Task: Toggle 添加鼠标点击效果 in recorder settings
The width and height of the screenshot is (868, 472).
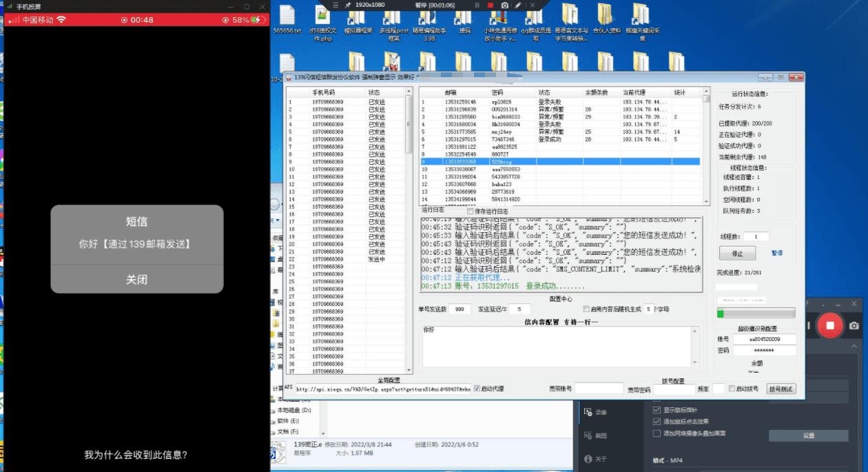Action: [657, 422]
